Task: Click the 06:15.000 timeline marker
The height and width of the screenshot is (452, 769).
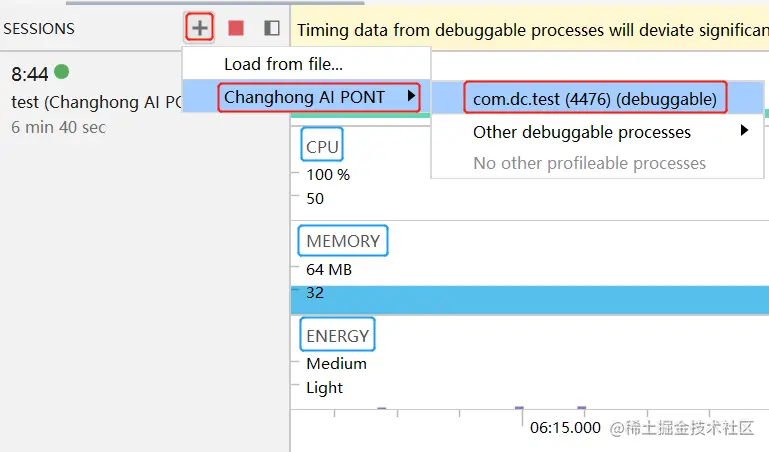Action: coord(565,428)
